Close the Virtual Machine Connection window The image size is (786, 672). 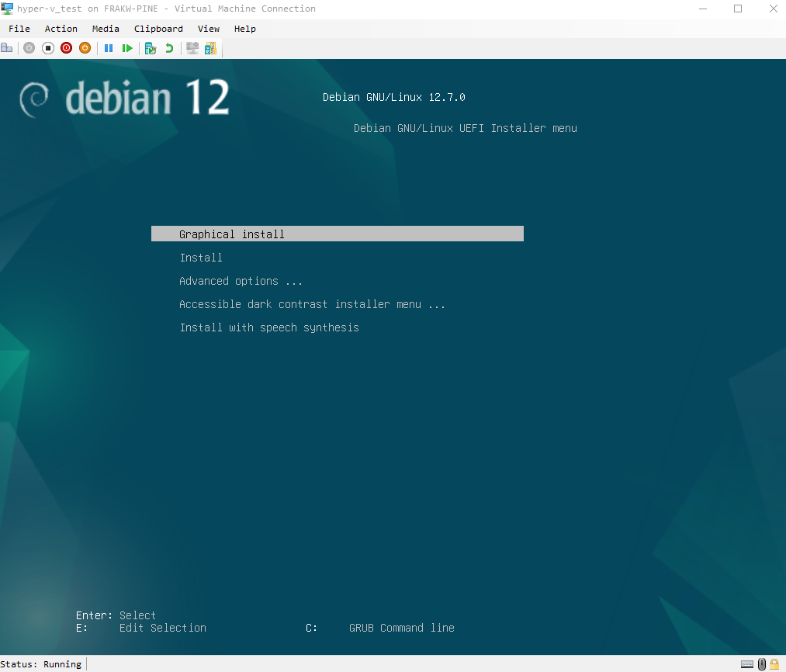[x=773, y=9]
